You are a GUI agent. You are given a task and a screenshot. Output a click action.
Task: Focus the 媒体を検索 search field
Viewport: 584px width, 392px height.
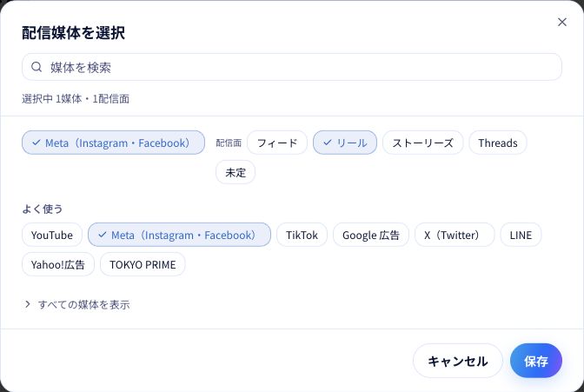(x=292, y=67)
